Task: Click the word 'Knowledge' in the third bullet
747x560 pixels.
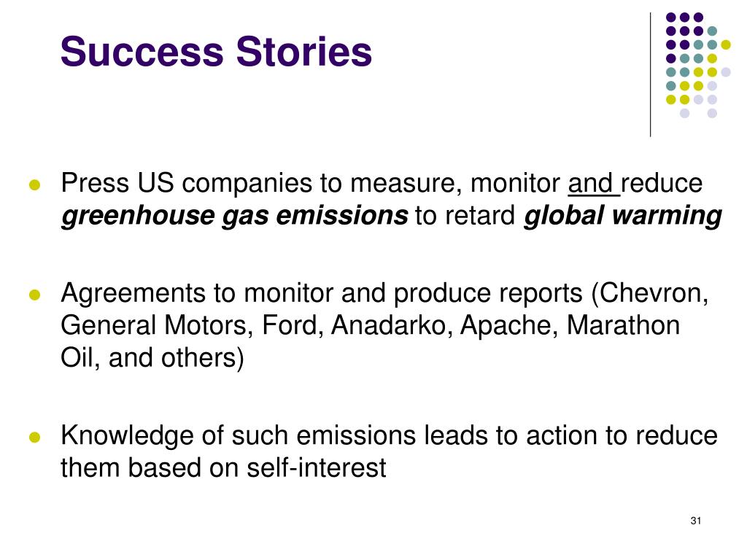Action: [x=127, y=436]
